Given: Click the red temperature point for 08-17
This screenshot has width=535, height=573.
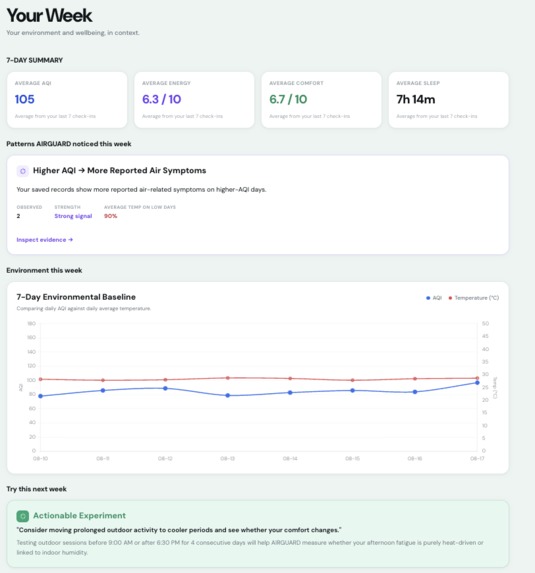Looking at the screenshot, I should [x=477, y=378].
